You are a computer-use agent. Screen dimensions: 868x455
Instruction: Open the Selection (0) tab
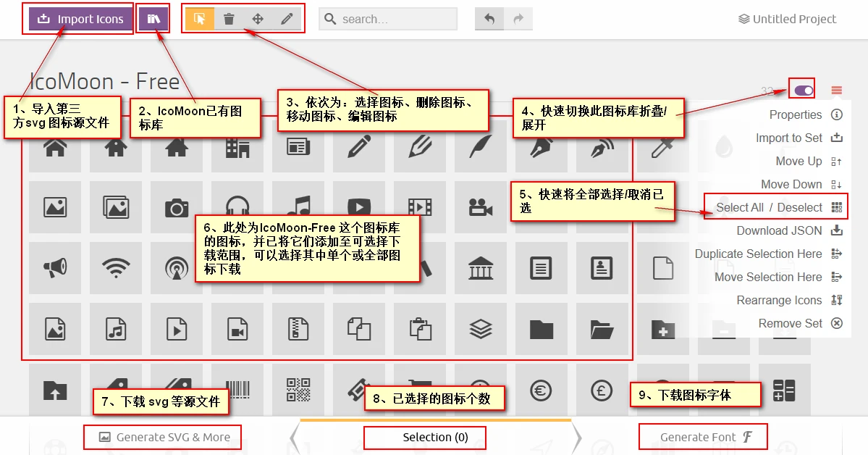tap(435, 438)
